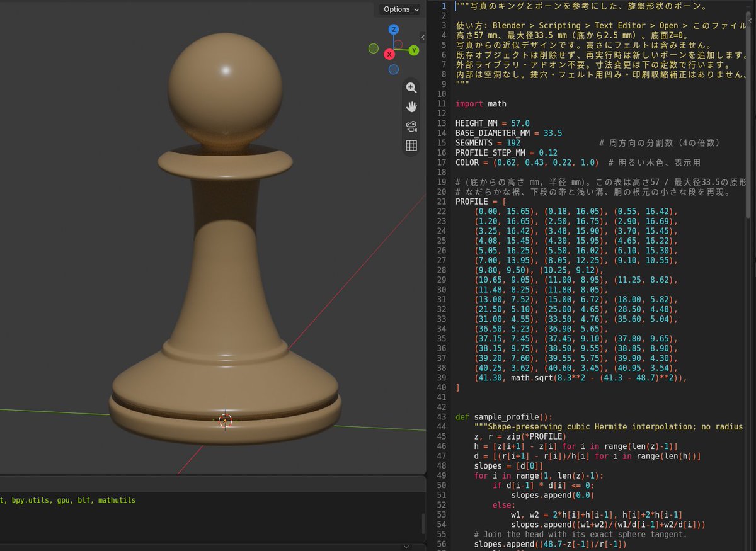The image size is (756, 551).
Task: Click the text editor vertical scrollbar
Action: [x=748, y=113]
